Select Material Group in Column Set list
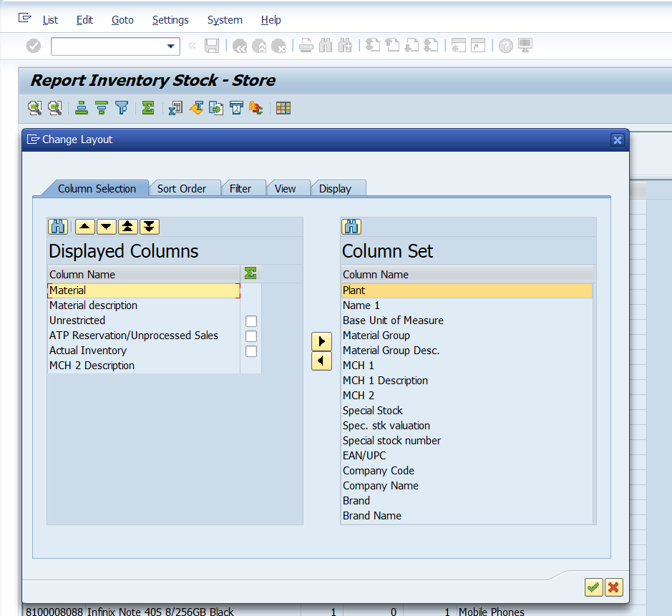The height and width of the screenshot is (616, 672). (376, 336)
